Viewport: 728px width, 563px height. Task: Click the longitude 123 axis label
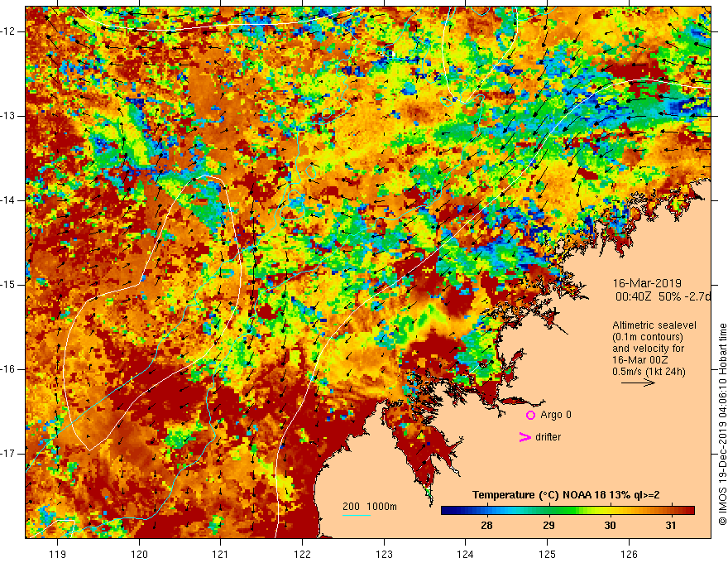384,554
